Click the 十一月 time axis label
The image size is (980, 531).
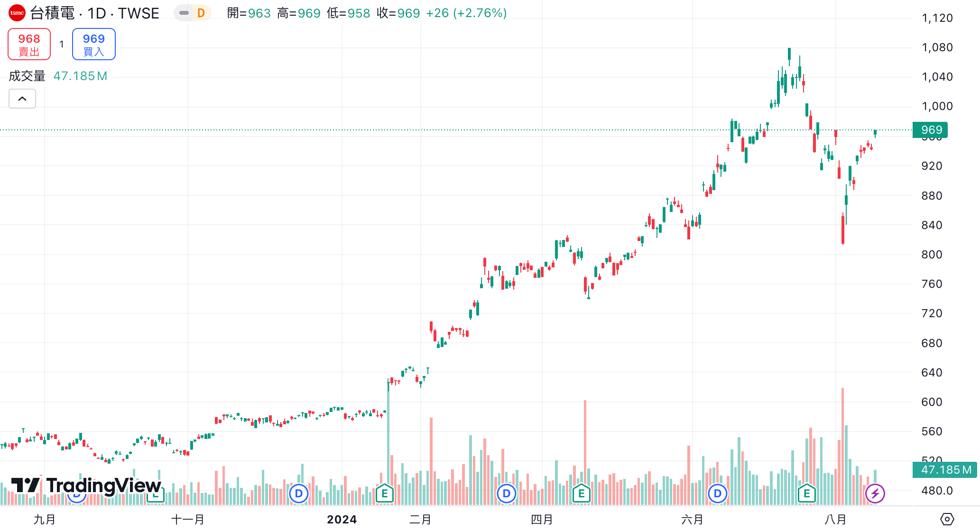point(188,520)
